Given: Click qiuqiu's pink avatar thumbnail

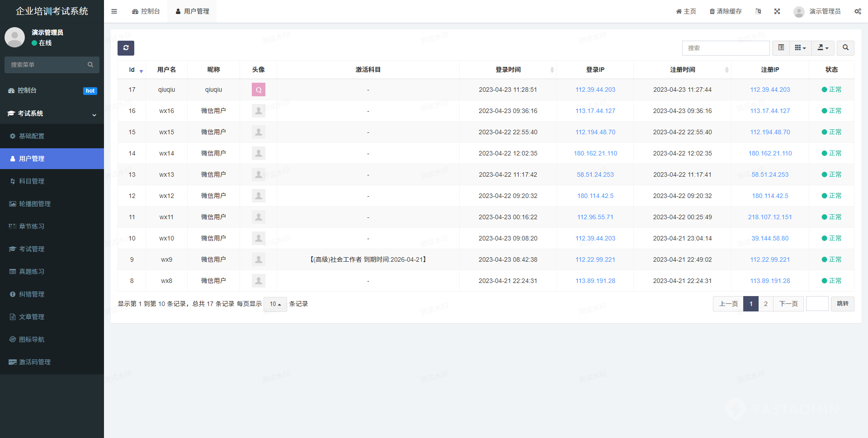Looking at the screenshot, I should pos(258,89).
